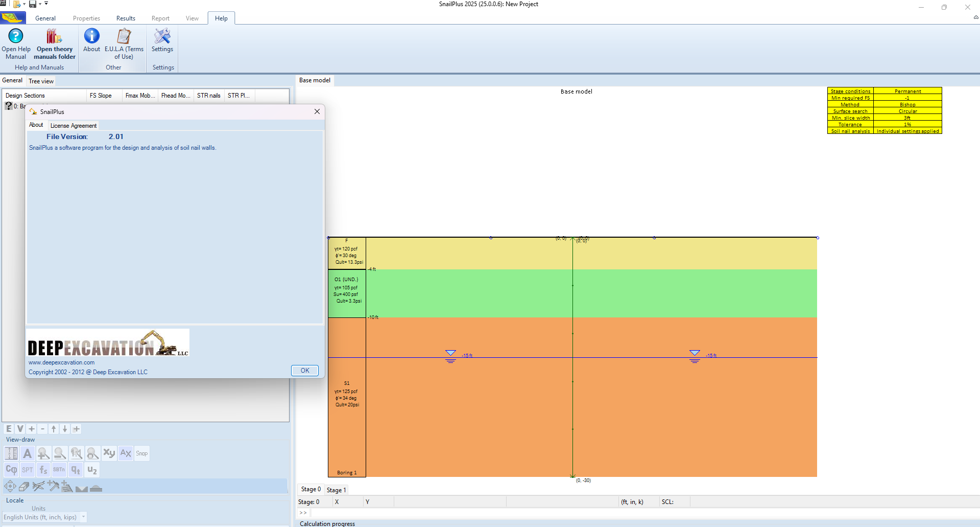Click the move/pan arrows tool
This screenshot has height=527, width=980.
(x=10, y=487)
